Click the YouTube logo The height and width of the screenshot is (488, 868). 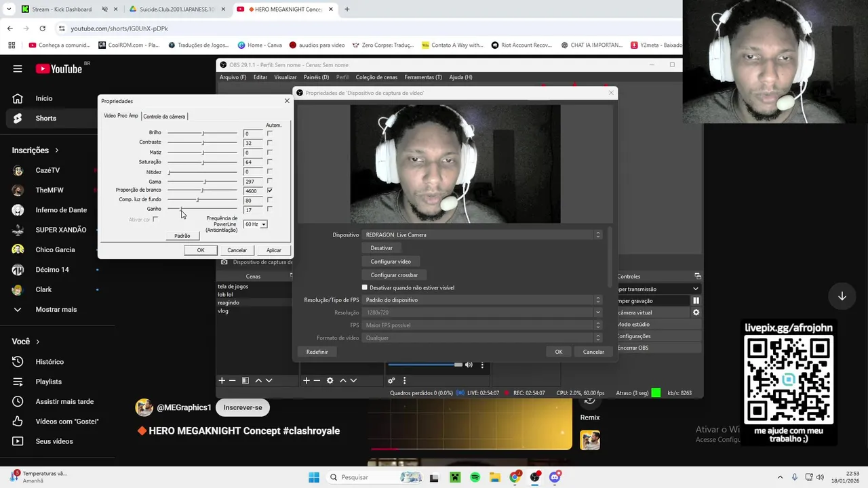59,68
